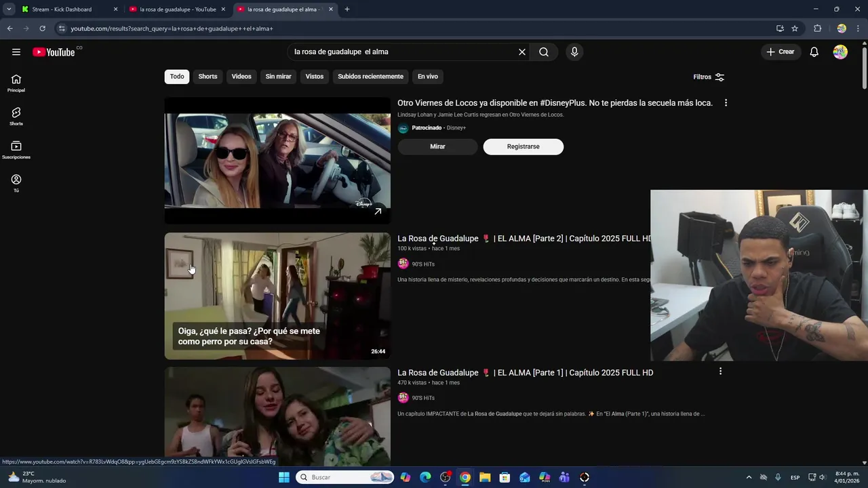Click the install app icon in address bar
Viewport: 868px width, 488px height.
[x=780, y=28]
